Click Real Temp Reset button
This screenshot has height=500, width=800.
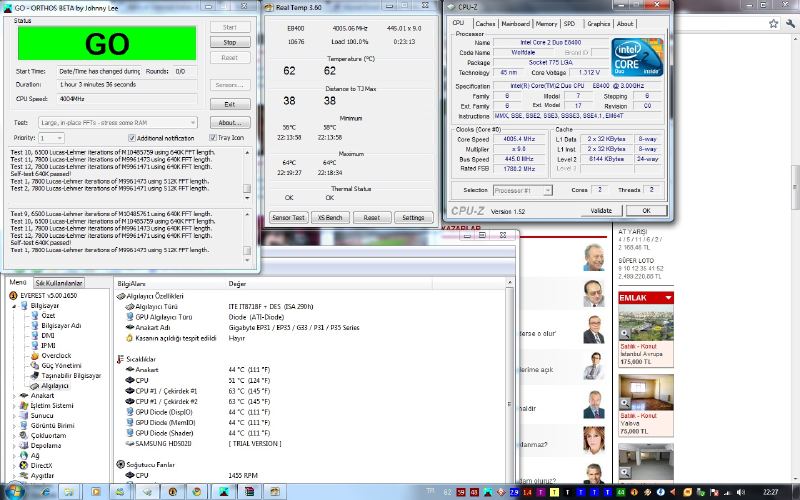[371, 217]
